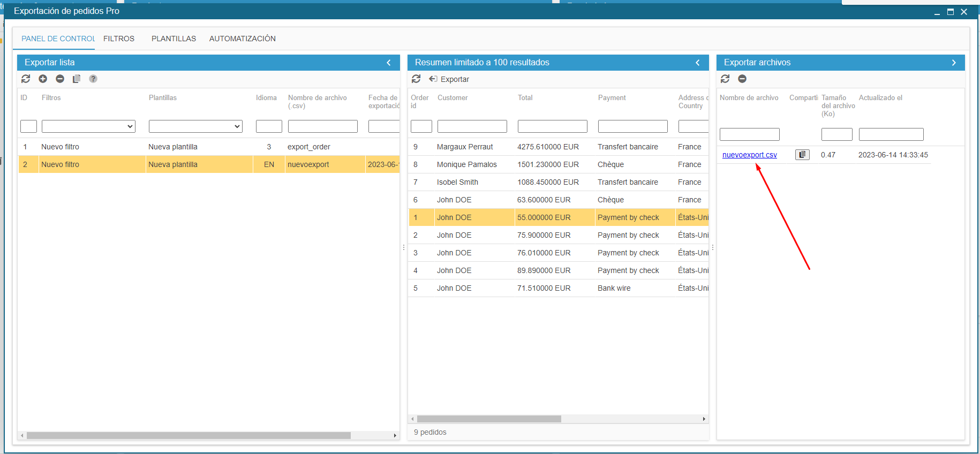The height and width of the screenshot is (454, 980).
Task: Remove selected export with minus icon
Action: tap(60, 79)
